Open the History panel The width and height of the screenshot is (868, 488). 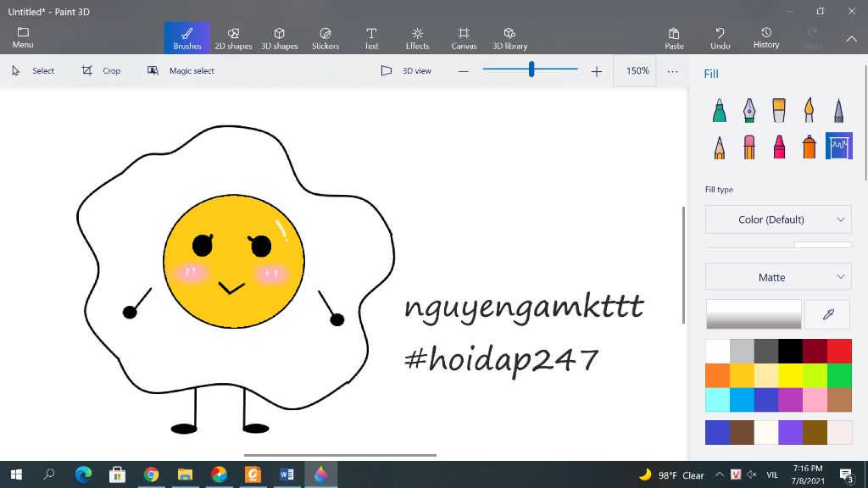(x=766, y=37)
